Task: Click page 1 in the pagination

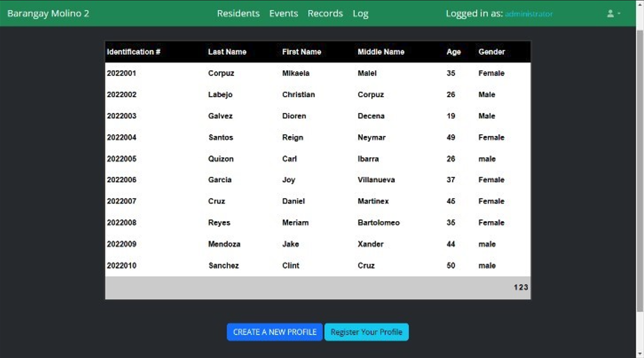Action: 516,287
